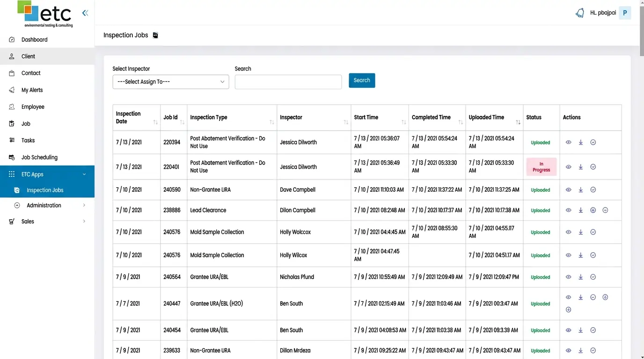Download report for job 220401

tap(581, 167)
